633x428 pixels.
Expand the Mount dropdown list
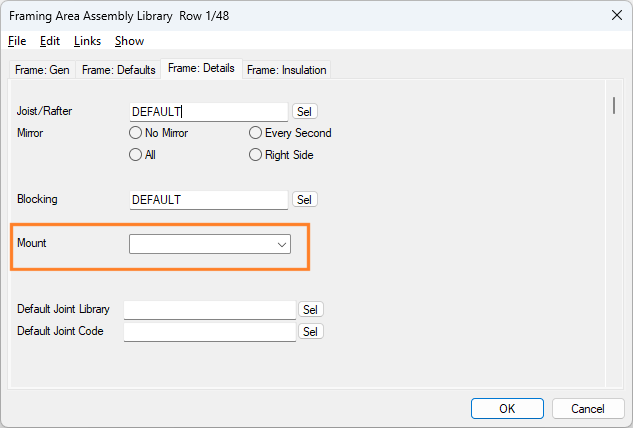(x=281, y=244)
